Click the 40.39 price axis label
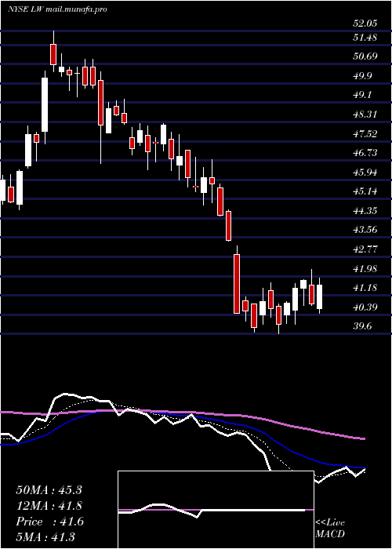This screenshot has width=392, height=549. click(365, 307)
